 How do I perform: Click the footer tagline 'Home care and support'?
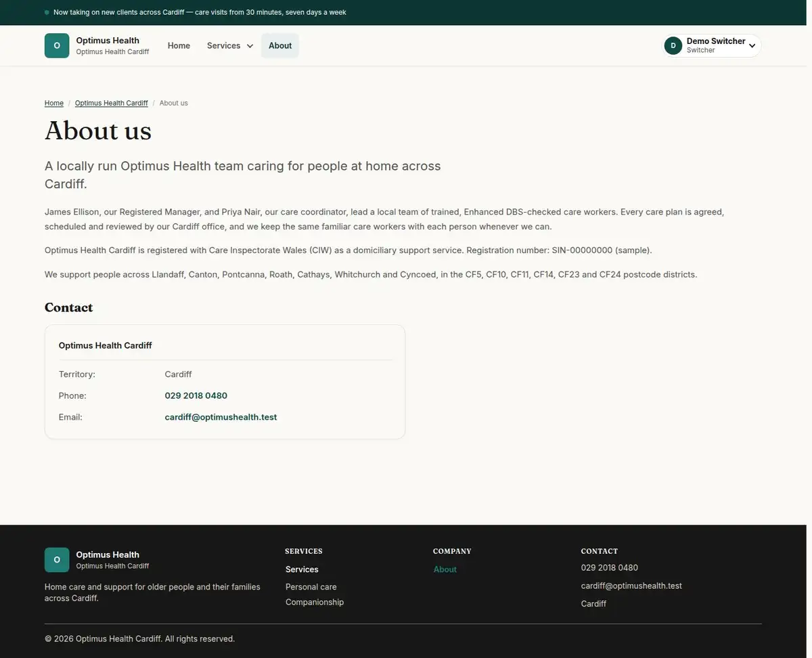152,592
